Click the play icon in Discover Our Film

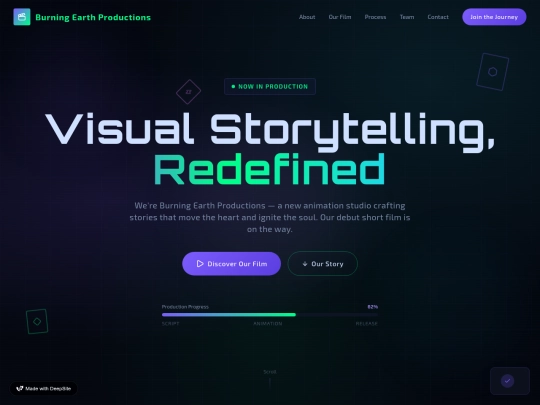[x=200, y=264]
